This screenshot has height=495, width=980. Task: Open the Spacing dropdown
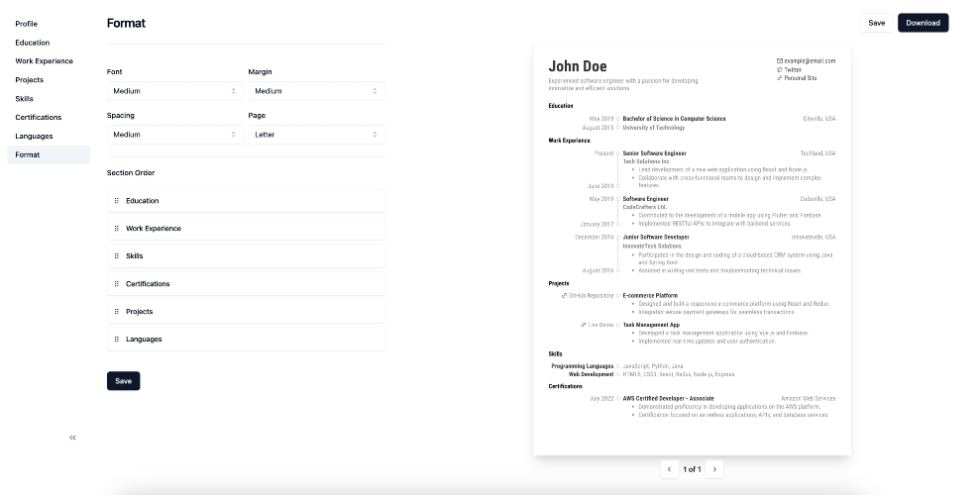(x=175, y=135)
